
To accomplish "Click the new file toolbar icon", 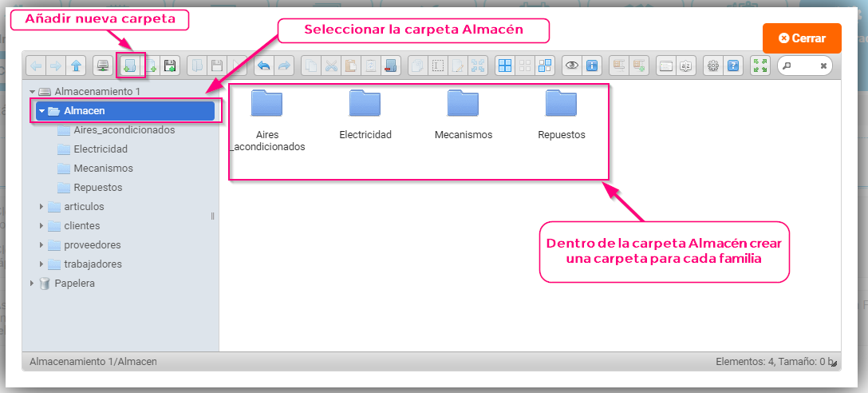I will click(x=149, y=65).
